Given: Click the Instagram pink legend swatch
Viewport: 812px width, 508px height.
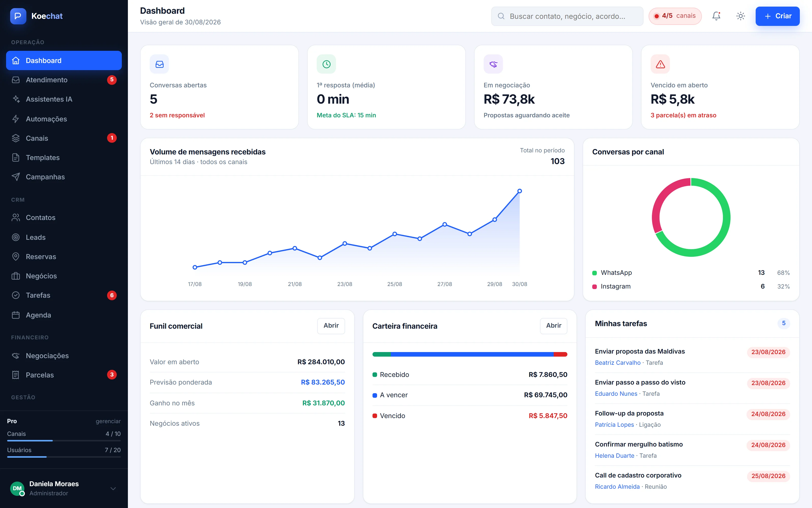Looking at the screenshot, I should pos(595,287).
